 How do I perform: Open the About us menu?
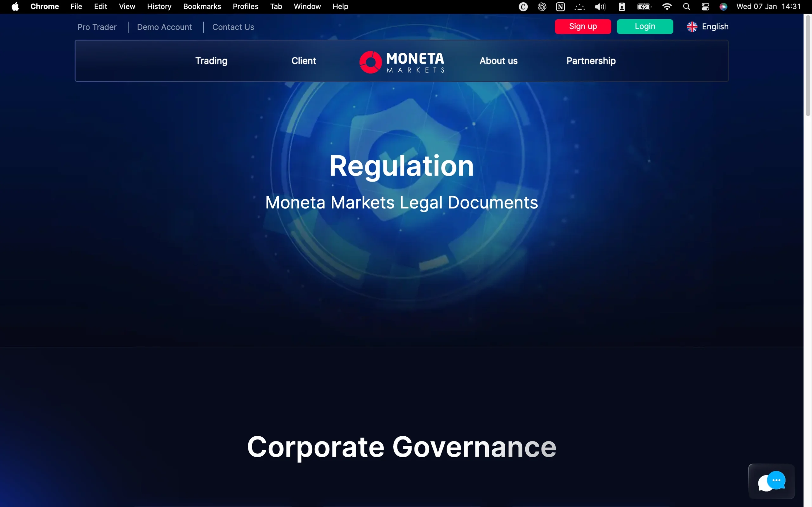point(498,61)
